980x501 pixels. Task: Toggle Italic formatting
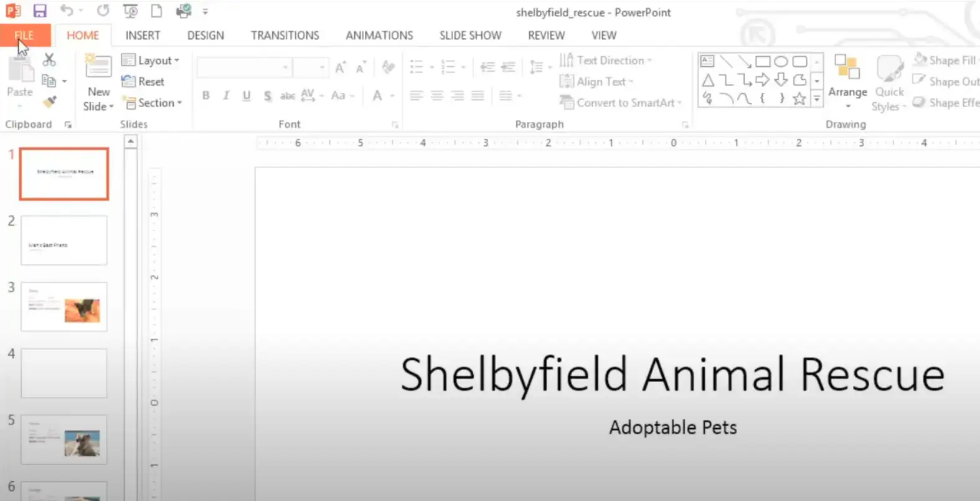pyautogui.click(x=226, y=95)
